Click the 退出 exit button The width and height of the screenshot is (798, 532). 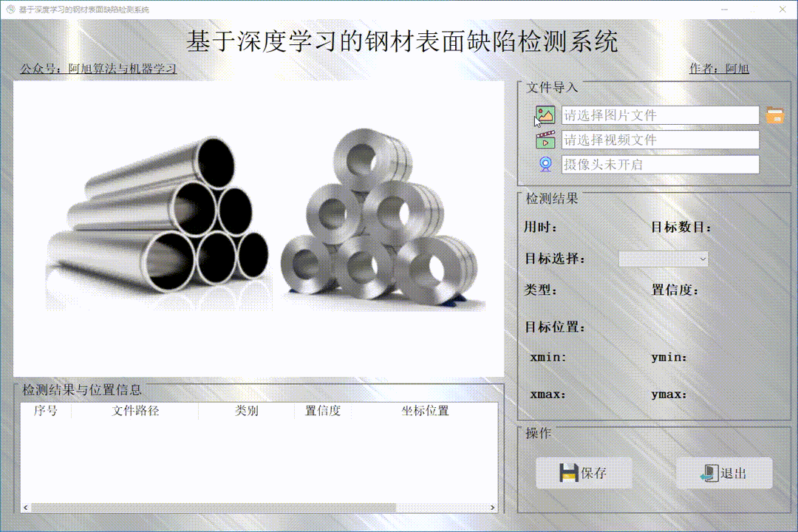tap(724, 473)
